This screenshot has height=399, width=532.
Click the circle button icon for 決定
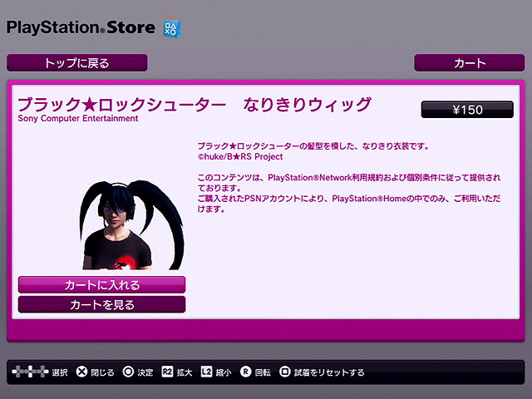128,372
